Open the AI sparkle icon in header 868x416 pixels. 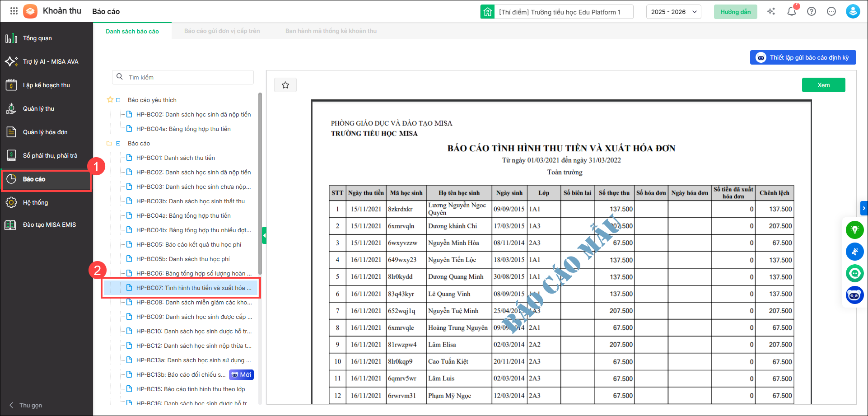pos(771,12)
